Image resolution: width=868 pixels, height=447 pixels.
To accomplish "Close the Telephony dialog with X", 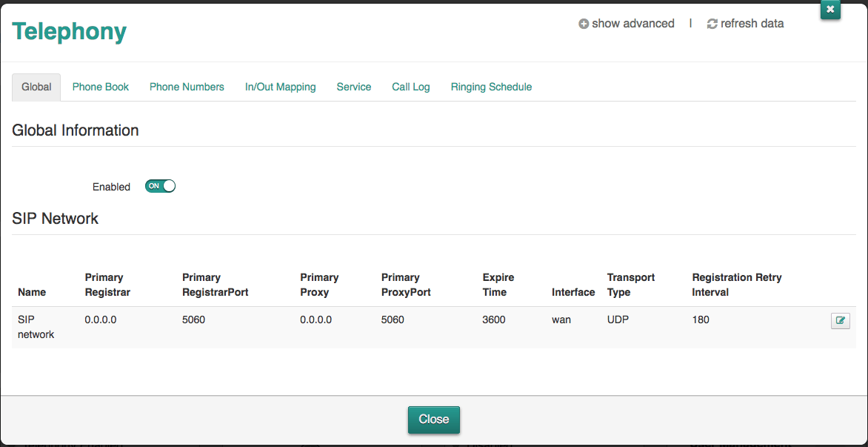I will [x=830, y=10].
